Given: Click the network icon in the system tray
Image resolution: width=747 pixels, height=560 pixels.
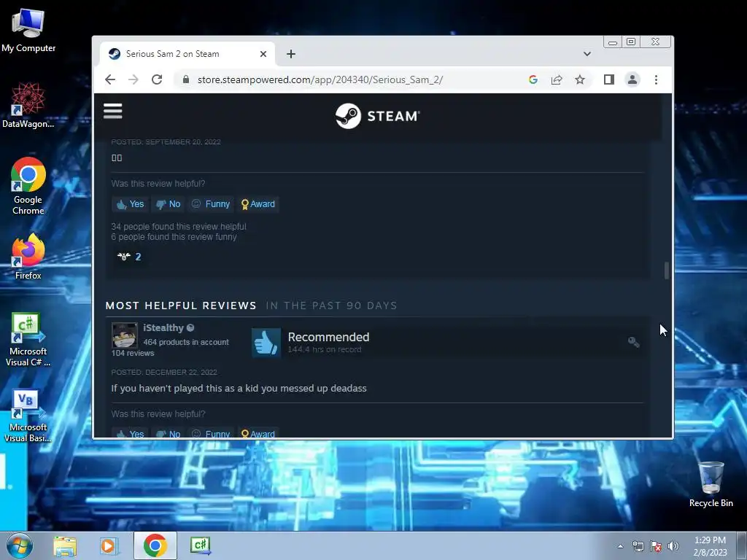Looking at the screenshot, I should click(x=638, y=546).
